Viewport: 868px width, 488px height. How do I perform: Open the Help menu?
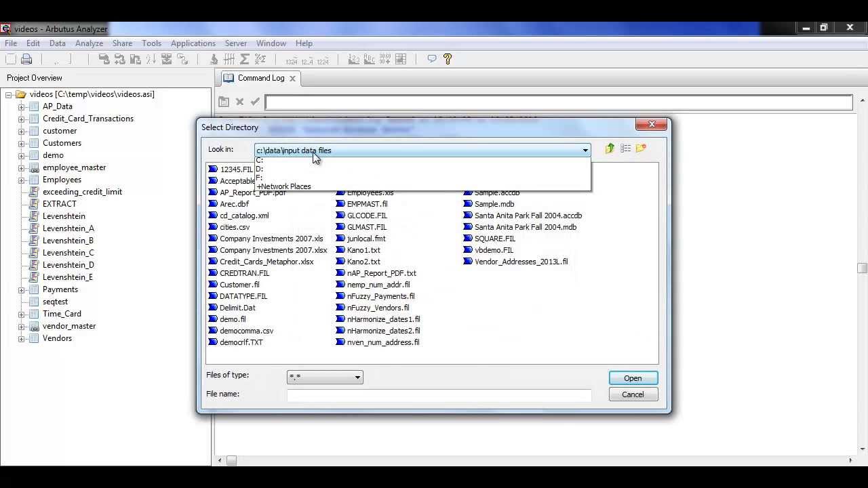(304, 43)
